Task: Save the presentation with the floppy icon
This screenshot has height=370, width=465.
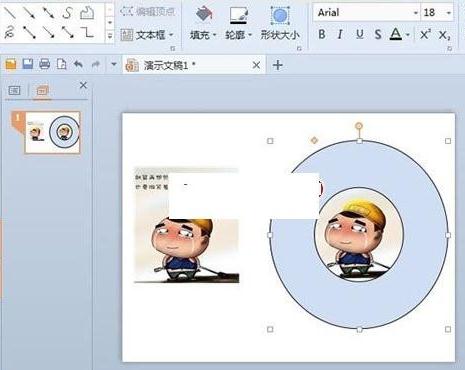Action: pos(28,64)
